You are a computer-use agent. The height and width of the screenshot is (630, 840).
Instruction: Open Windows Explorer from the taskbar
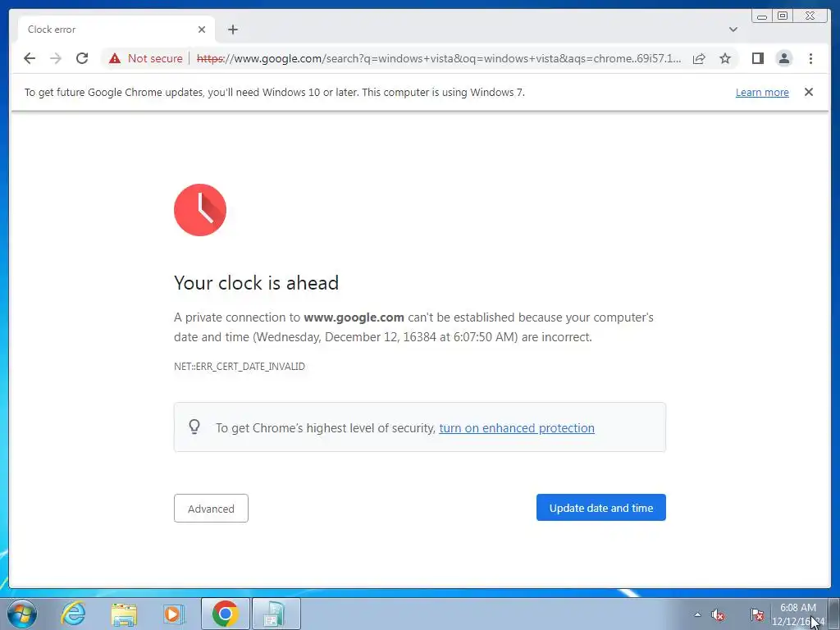(124, 614)
